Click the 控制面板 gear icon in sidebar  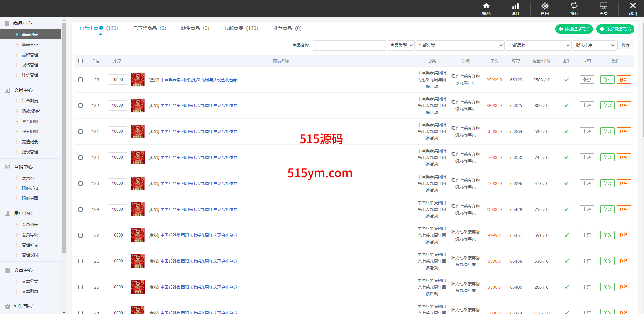coord(8,307)
